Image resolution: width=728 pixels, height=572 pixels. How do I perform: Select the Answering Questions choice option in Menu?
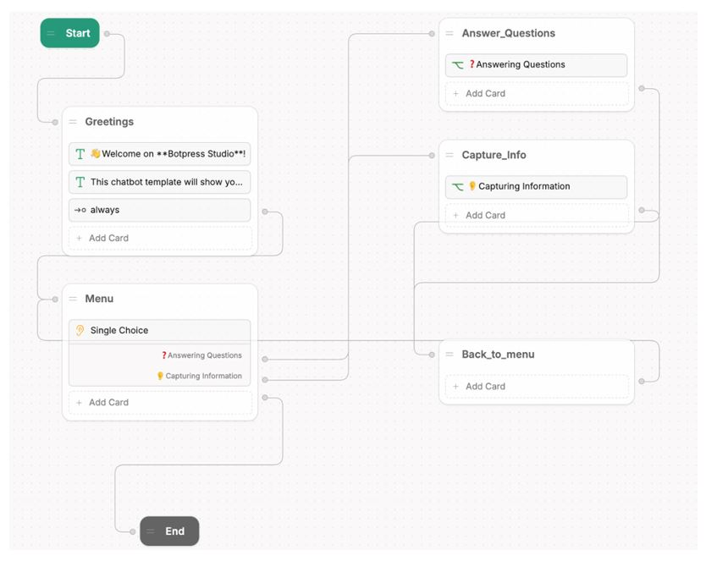201,355
